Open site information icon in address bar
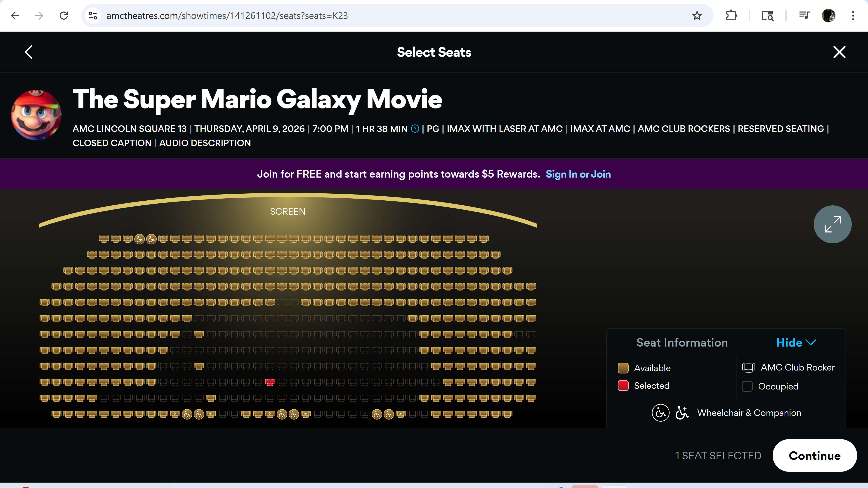868x488 pixels. (93, 16)
